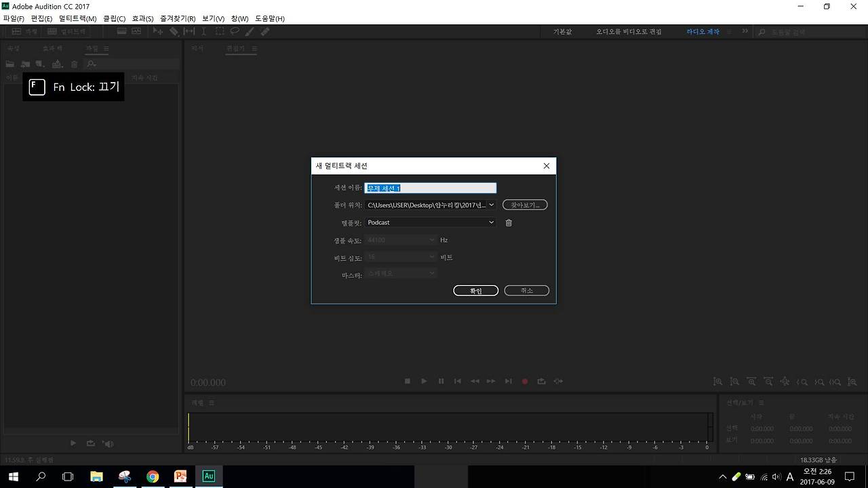Toggle loop playback in the Files panel

[91, 443]
